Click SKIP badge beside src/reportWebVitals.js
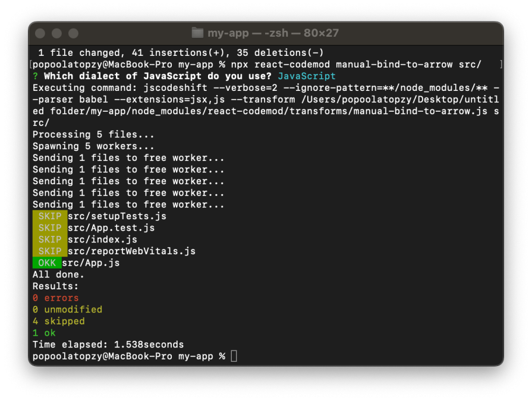The height and width of the screenshot is (401, 532). click(50, 251)
